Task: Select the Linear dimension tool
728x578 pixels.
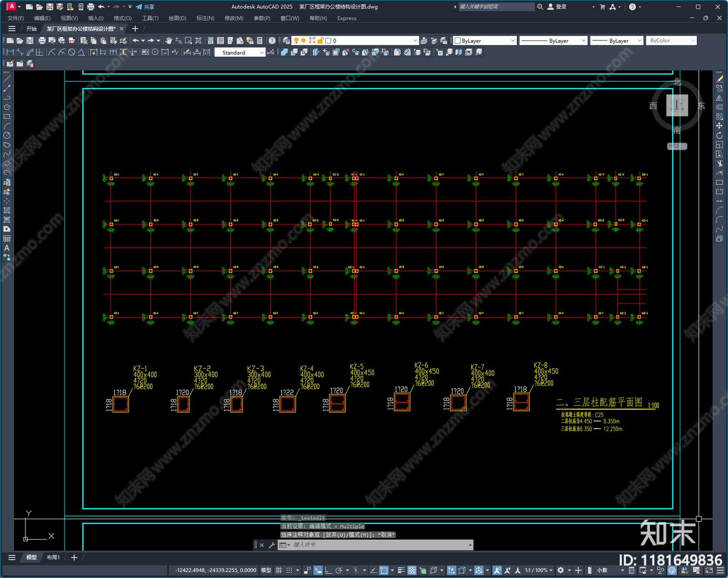Action: tap(10, 52)
